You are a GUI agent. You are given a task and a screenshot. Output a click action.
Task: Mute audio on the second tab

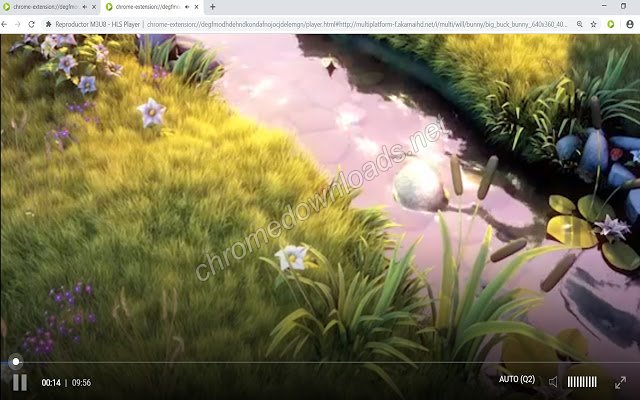(x=187, y=7)
